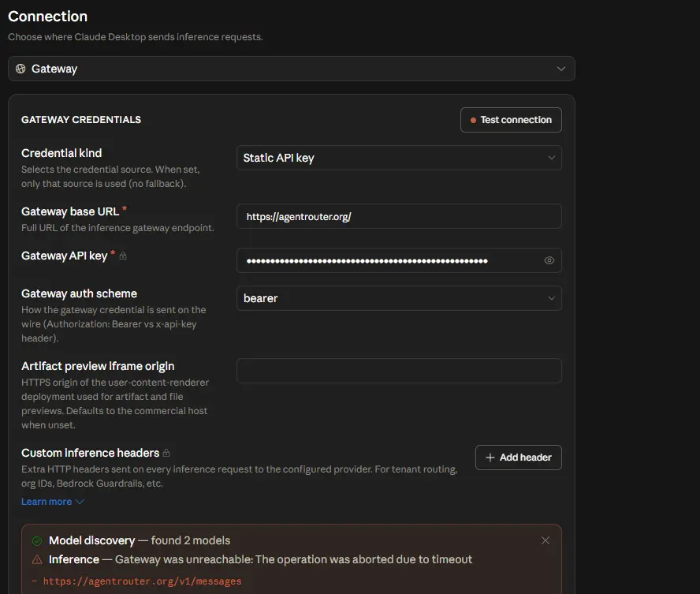Click the lock icon next to Gateway API key
The height and width of the screenshot is (594, 700).
(123, 256)
